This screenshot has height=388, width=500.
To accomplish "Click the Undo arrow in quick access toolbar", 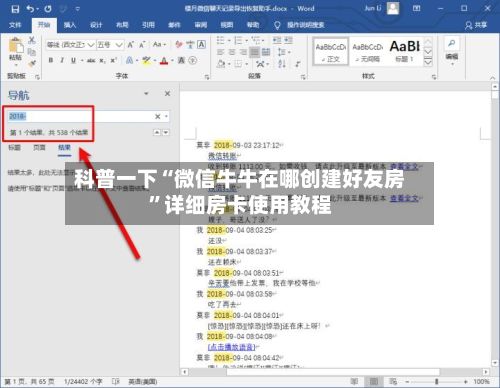I will [x=30, y=9].
